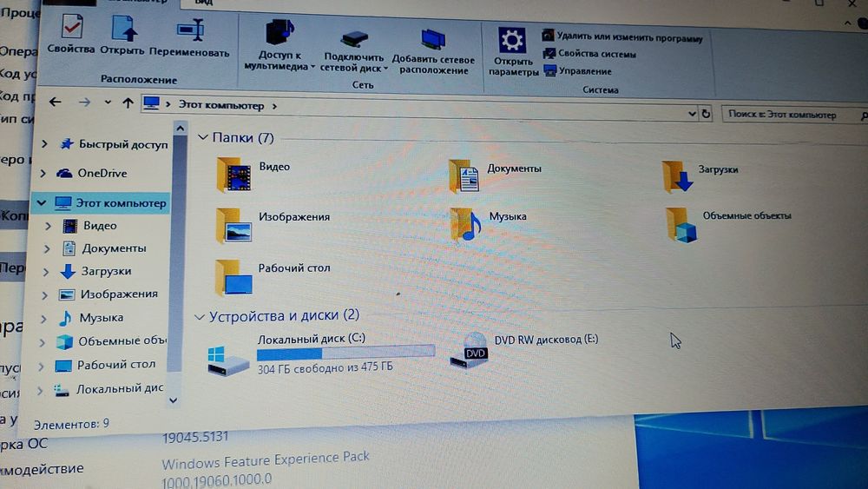
Task: Click Этот компьютер in address bar
Action: point(220,105)
